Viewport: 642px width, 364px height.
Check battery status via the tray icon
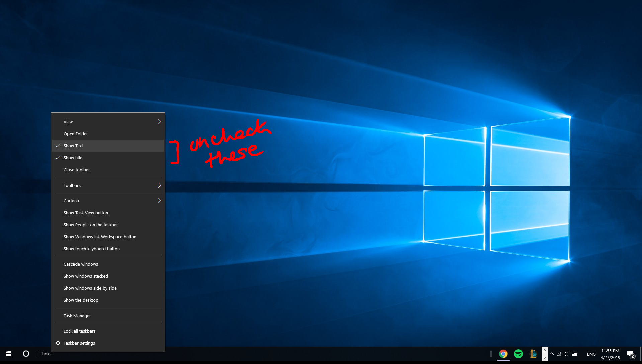[574, 354]
